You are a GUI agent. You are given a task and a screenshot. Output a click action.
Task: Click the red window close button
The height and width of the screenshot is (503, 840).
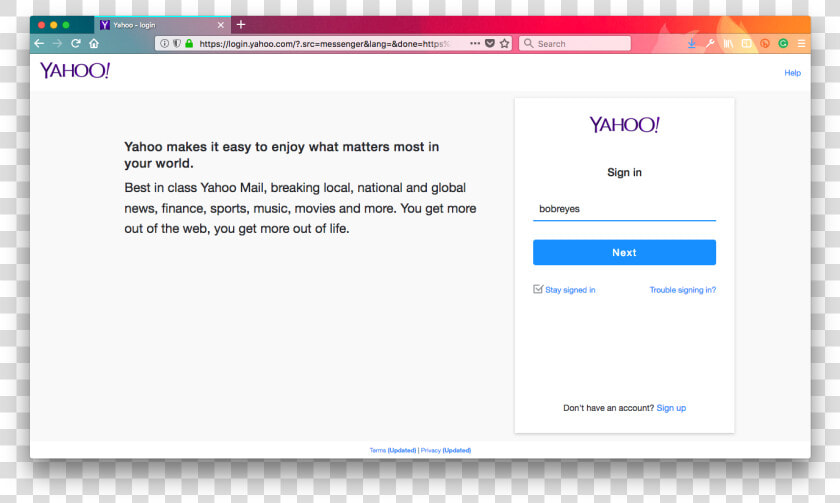[x=41, y=25]
